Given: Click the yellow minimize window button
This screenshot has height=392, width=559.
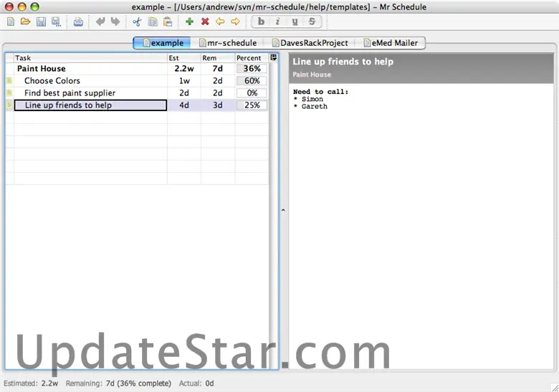Looking at the screenshot, I should click(22, 6).
